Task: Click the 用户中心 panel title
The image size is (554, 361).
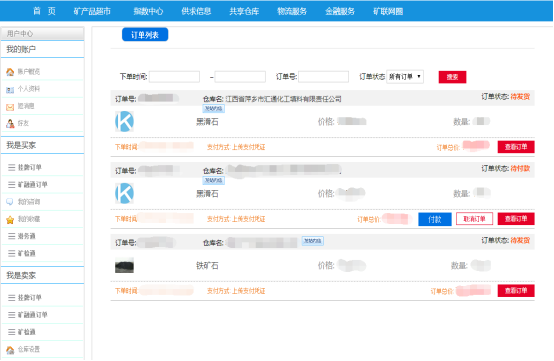Action: [x=20, y=34]
